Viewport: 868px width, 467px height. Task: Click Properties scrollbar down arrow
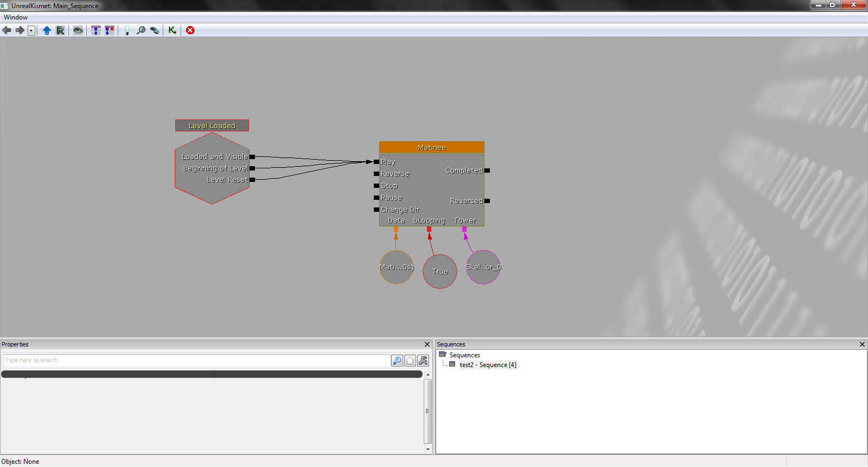pyautogui.click(x=428, y=449)
